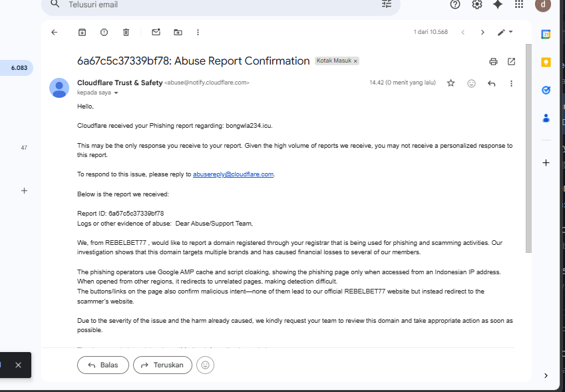
Task: Get add-ons with the plus icon
Action: coord(546,163)
